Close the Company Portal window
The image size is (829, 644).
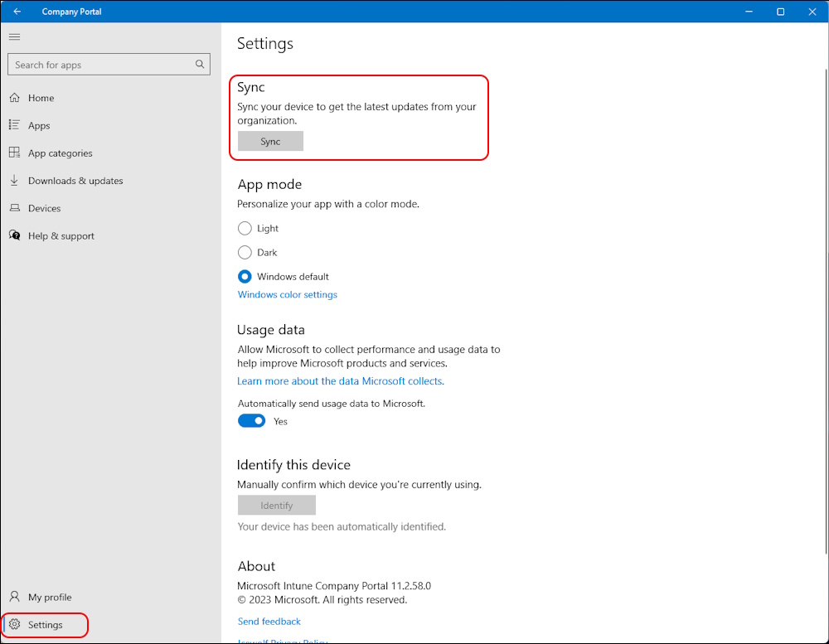pyautogui.click(x=812, y=11)
